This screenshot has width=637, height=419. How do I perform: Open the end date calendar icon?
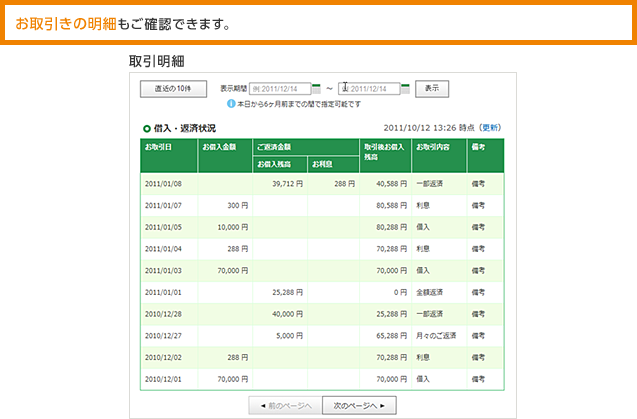coord(405,88)
